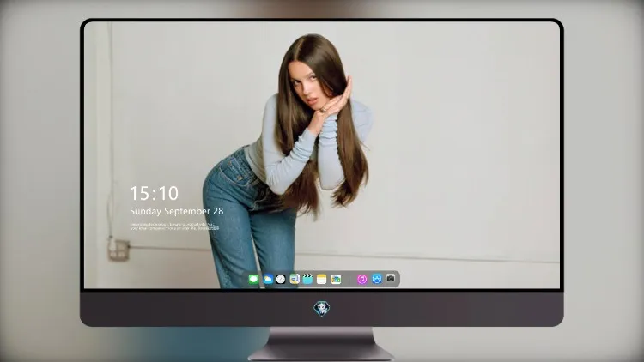This screenshot has height=362, width=644.
Task: Open the Camera app in the dock
Action: pyautogui.click(x=391, y=279)
